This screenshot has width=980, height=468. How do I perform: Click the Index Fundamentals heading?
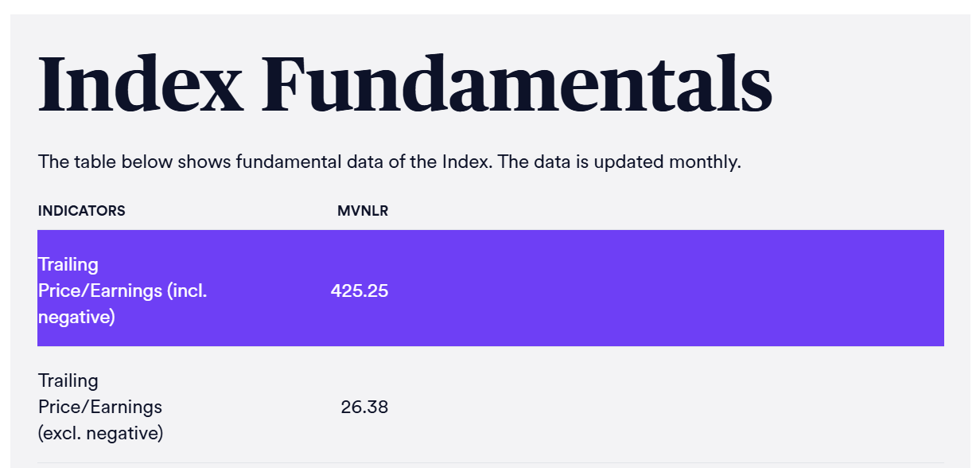(x=404, y=84)
